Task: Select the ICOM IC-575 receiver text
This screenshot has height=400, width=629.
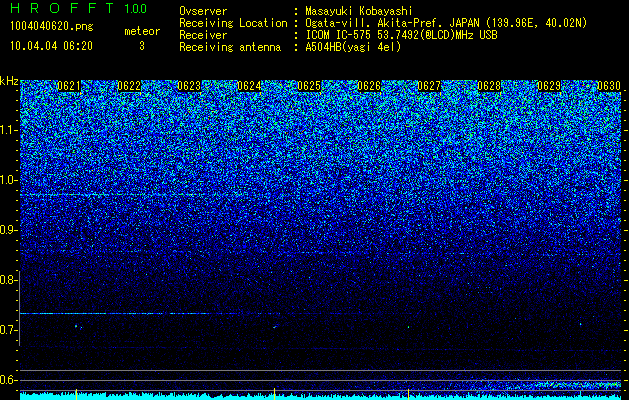Action: (401, 35)
